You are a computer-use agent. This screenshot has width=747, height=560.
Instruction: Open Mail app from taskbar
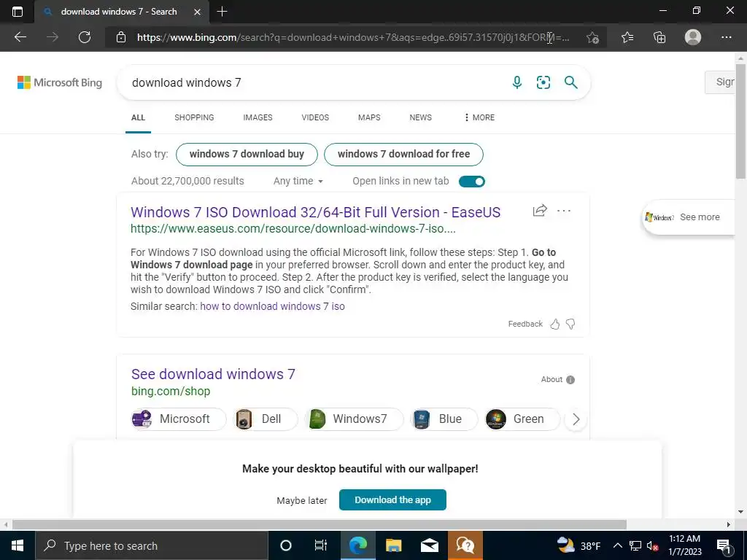tap(429, 545)
